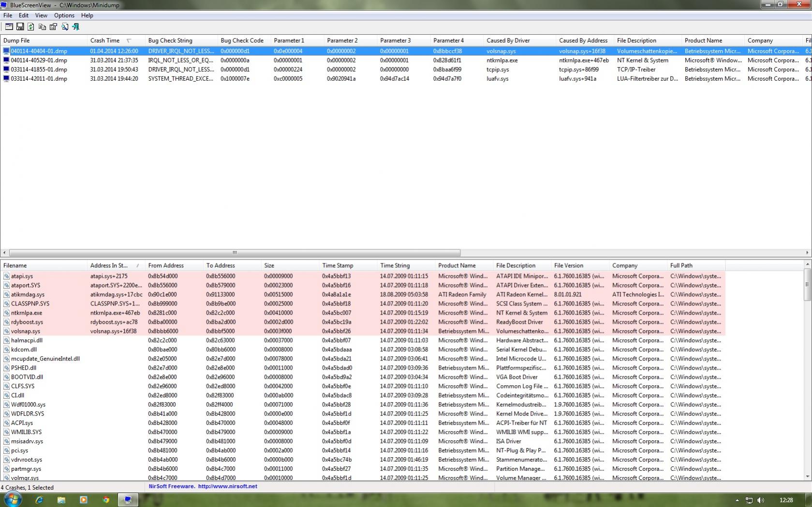The image size is (812, 507).
Task: Click the BlueScreenView taskbar button
Action: 128,500
